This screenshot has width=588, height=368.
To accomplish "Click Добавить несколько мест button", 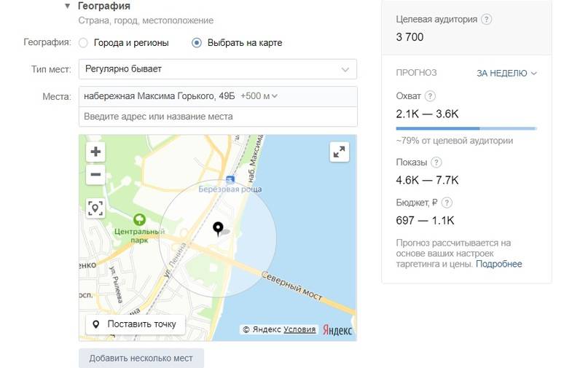I will (x=141, y=359).
